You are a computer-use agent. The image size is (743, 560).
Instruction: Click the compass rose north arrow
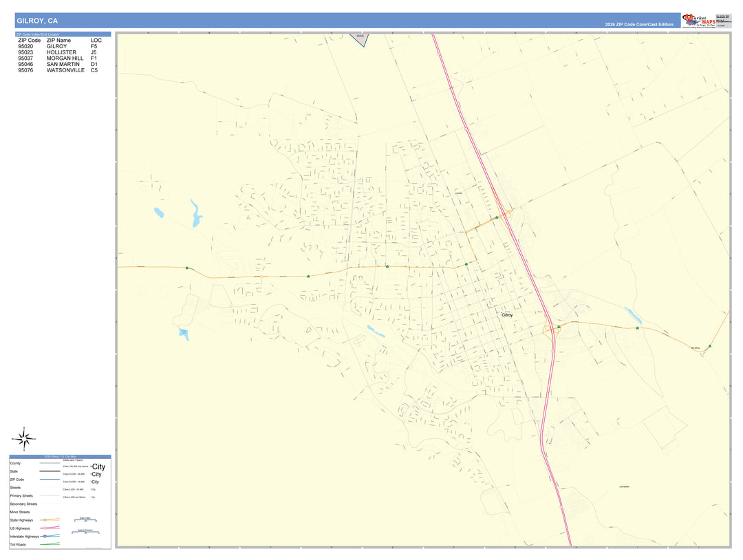tap(23, 431)
